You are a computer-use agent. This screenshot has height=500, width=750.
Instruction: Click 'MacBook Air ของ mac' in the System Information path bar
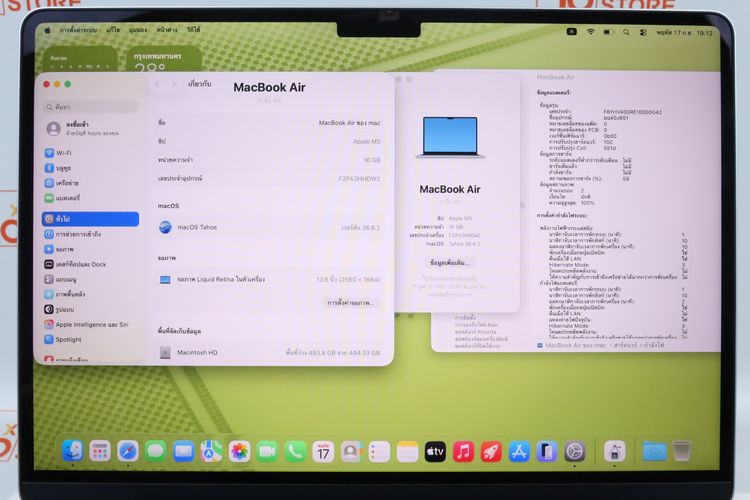(x=575, y=345)
